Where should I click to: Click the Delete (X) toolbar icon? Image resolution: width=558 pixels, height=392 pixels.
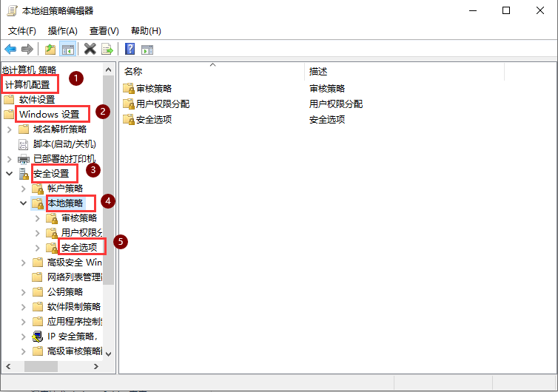pos(90,50)
